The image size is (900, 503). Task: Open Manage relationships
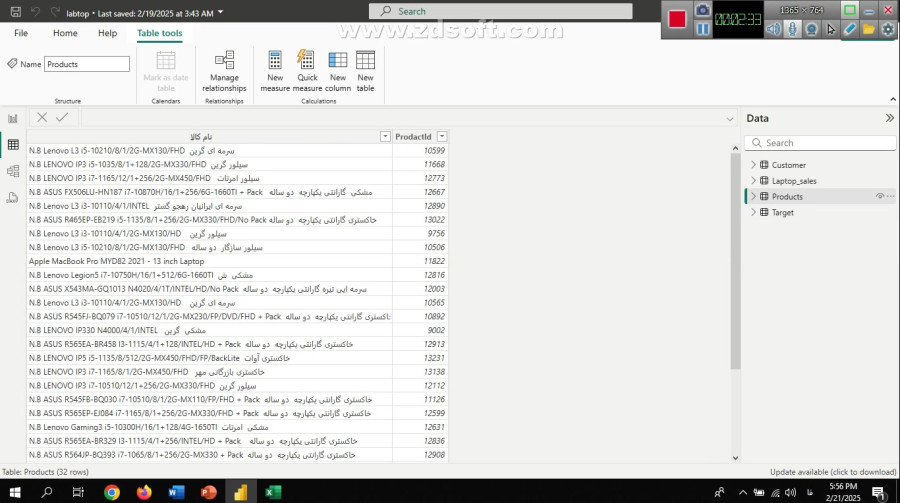[x=224, y=71]
